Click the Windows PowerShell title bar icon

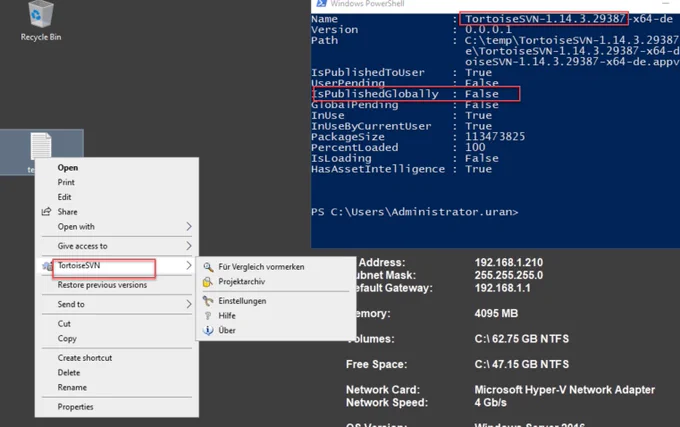321,3
